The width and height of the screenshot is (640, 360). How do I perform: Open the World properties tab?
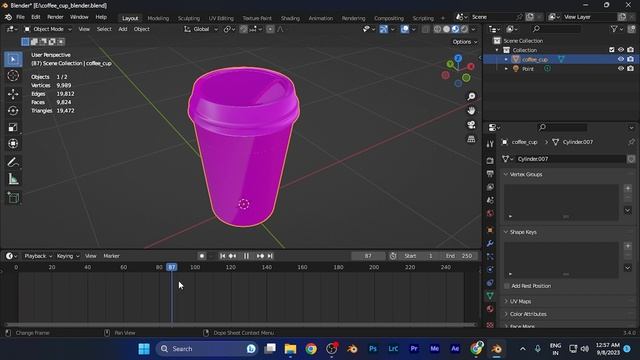tap(490, 213)
